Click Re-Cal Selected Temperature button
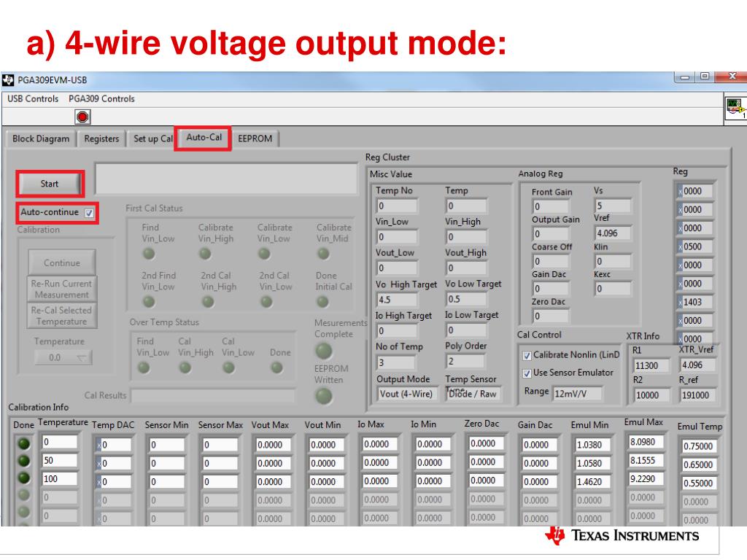This screenshot has height=560, width=747. coord(62,316)
